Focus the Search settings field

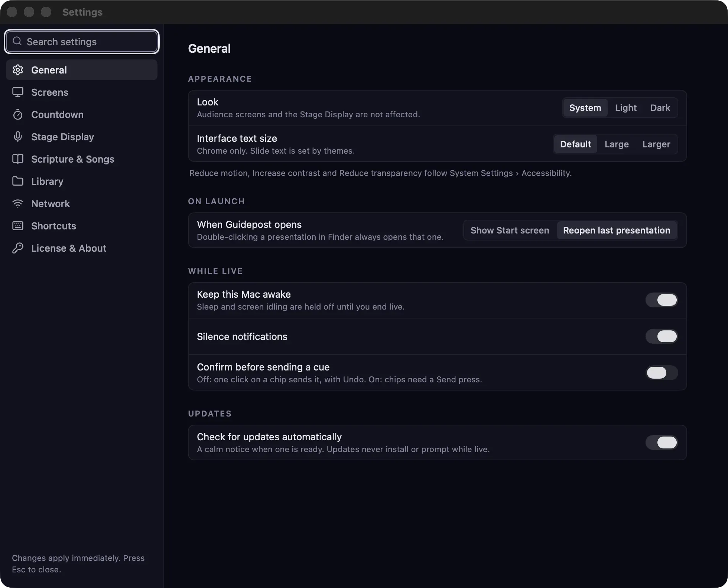coord(82,42)
